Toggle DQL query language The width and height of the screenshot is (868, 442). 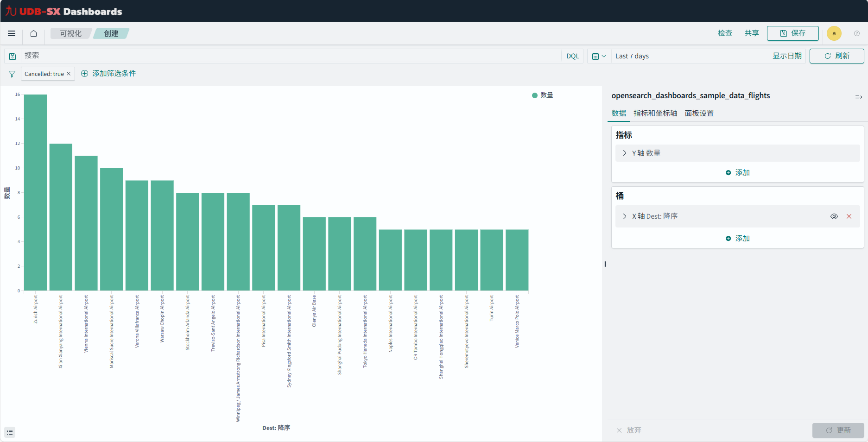pyautogui.click(x=573, y=56)
